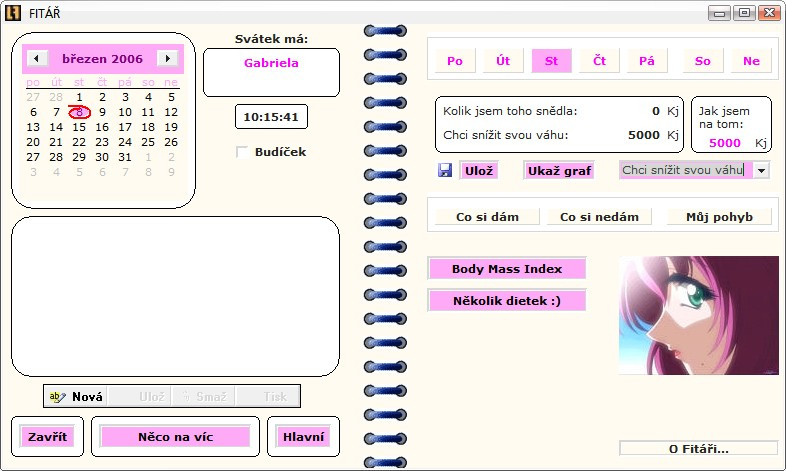Switch to the Ne day tab
Image resolution: width=786 pixels, height=471 pixels.
coord(751,61)
